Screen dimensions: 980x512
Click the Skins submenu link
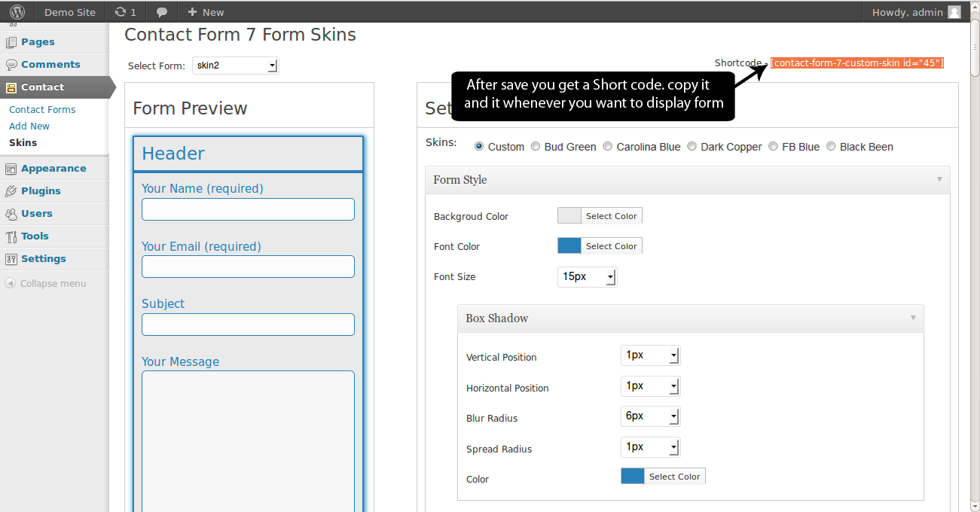pos(23,143)
